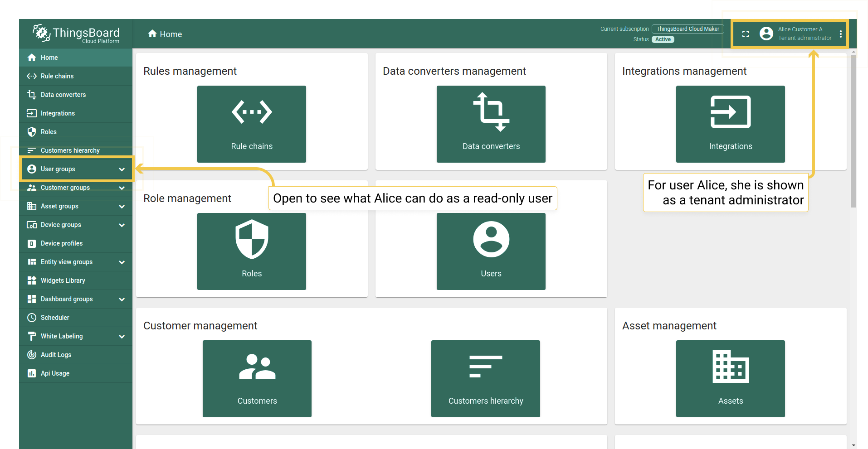The image size is (868, 449).
Task: Expand Customer groups in sidebar
Action: [x=122, y=188]
